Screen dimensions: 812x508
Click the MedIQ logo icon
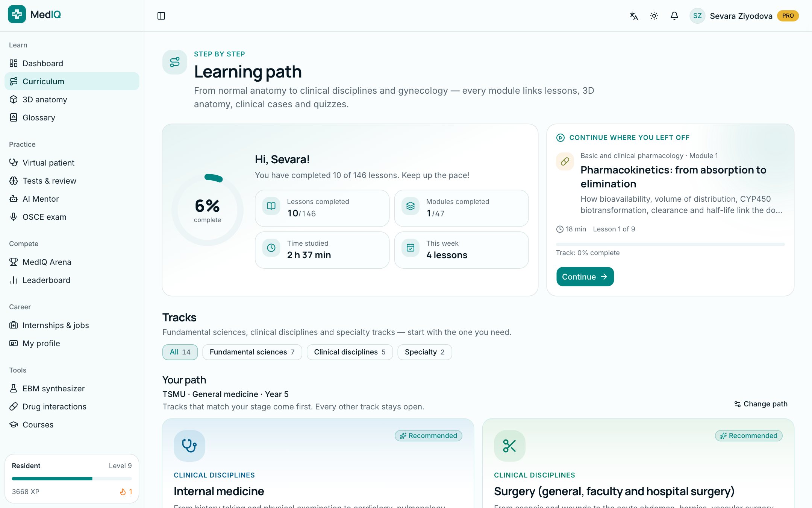pos(17,14)
